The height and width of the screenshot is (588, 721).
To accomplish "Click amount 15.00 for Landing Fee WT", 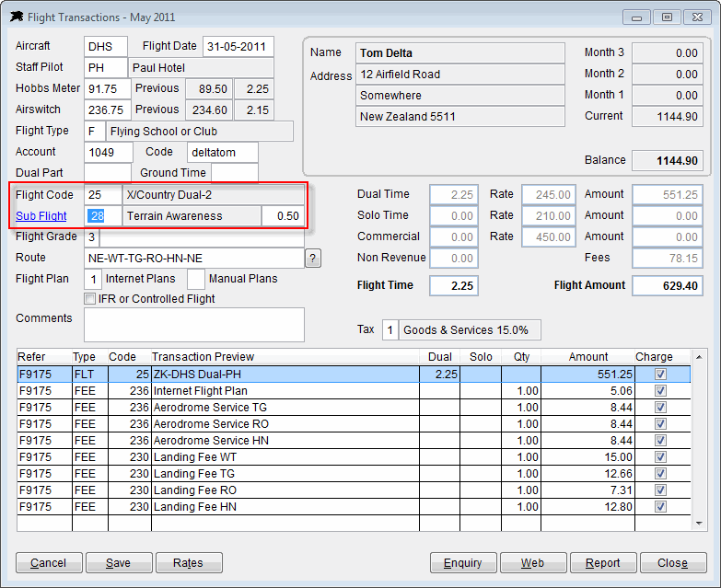I will 618,457.
